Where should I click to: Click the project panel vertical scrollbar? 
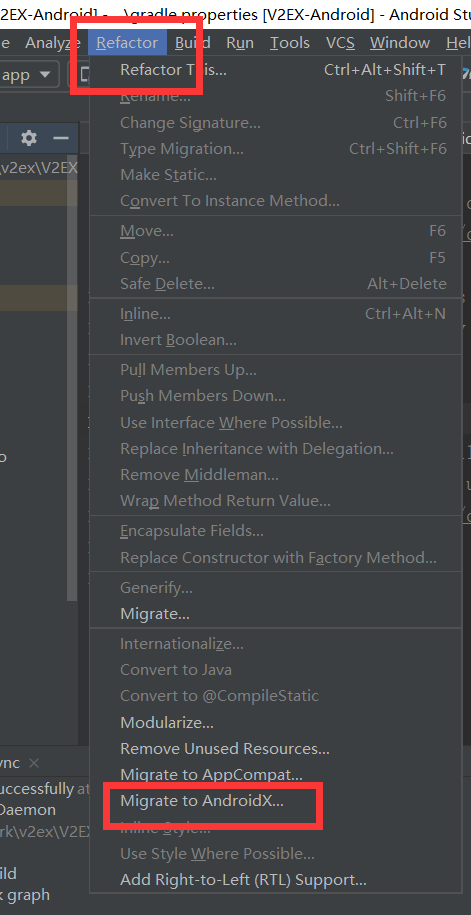72,379
